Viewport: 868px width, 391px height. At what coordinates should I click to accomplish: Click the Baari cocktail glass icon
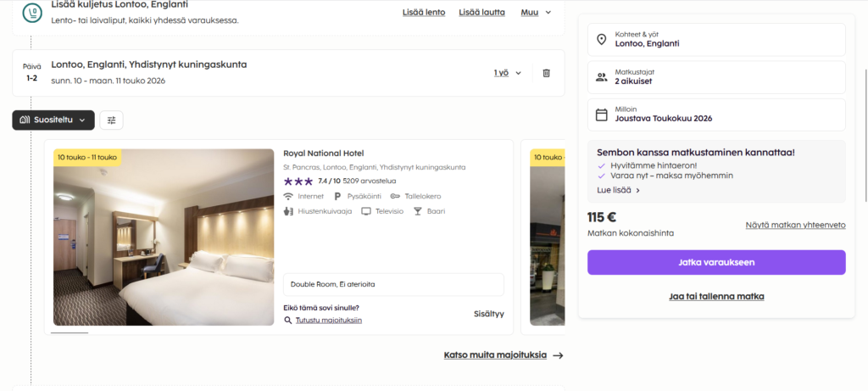click(418, 211)
